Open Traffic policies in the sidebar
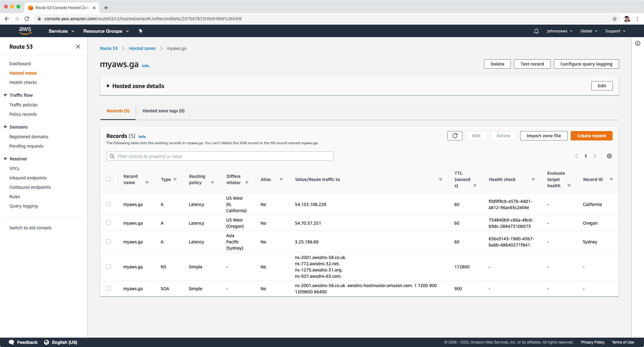This screenshot has width=644, height=347. tap(23, 105)
